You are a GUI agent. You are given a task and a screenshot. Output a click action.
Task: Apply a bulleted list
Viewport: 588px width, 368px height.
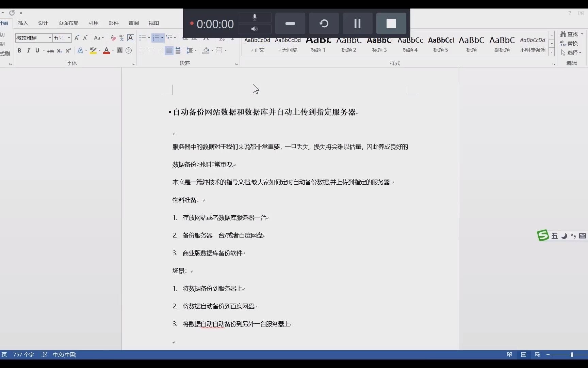[143, 38]
